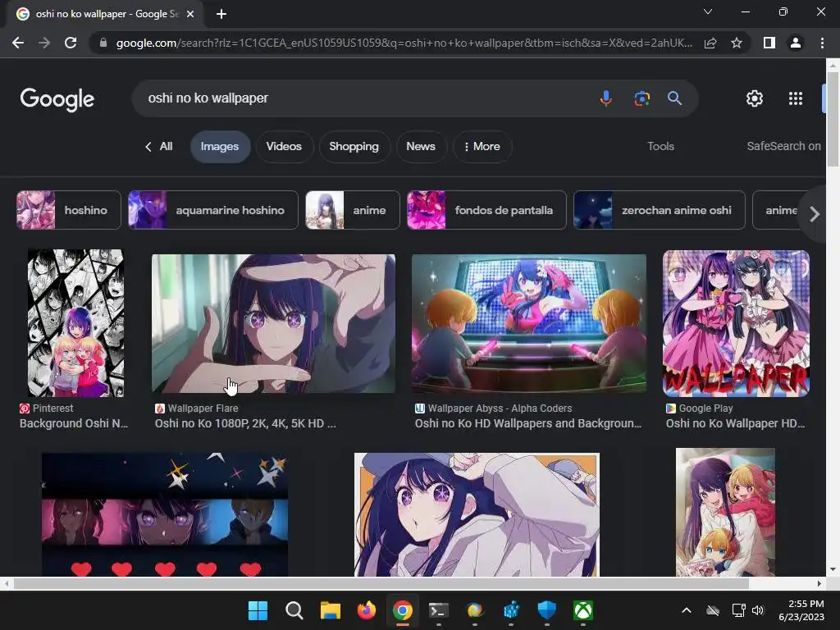Select the hoshino suggestion chip
This screenshot has height=630, width=840.
pyautogui.click(x=69, y=210)
